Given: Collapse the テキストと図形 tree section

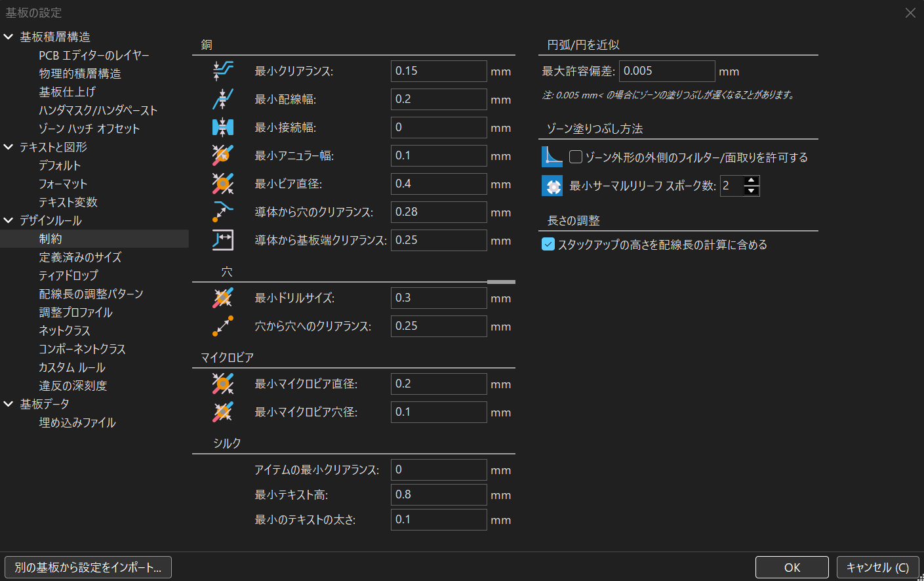Looking at the screenshot, I should [9, 147].
